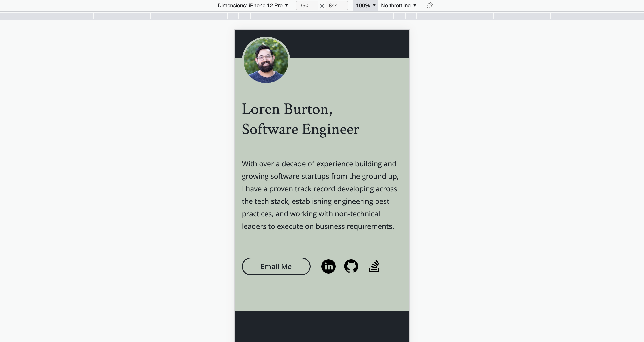
Task: Select the height input field
Action: click(337, 6)
